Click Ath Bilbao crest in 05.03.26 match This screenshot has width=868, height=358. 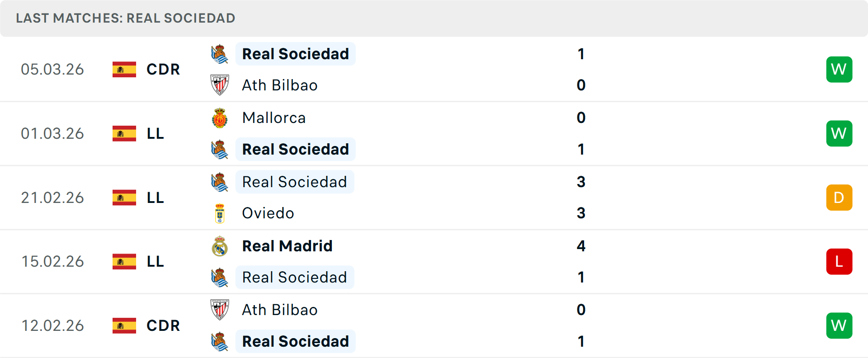pos(220,85)
